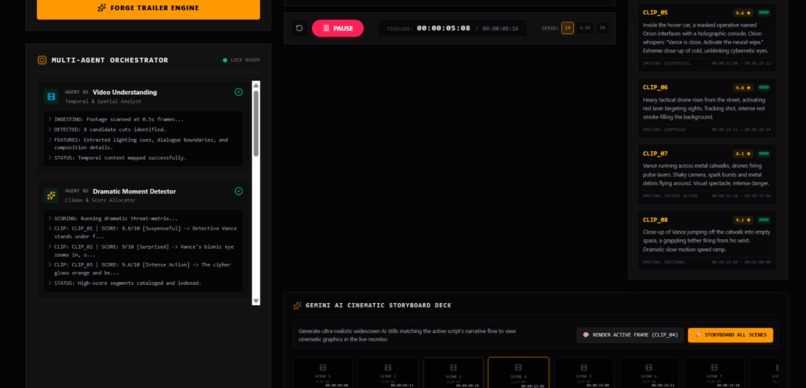
Task: Click the Multi-Agent Orchestrator chip icon
Action: click(42, 60)
